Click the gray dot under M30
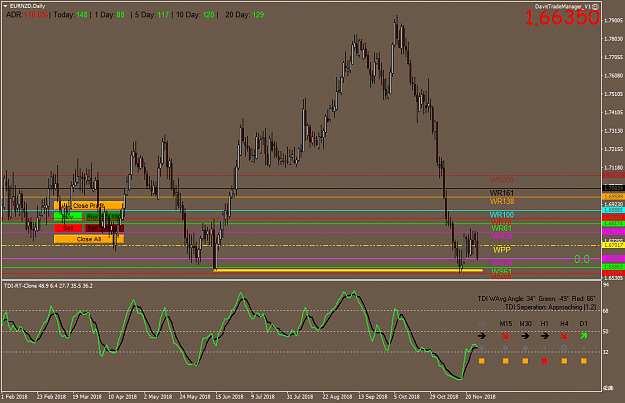Screen dimensions: 625x403 coord(525,348)
